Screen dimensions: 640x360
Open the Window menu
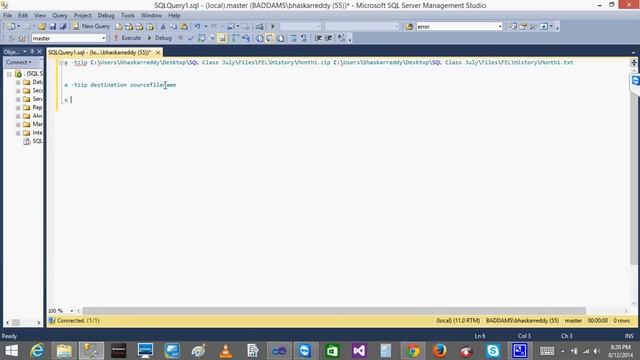click(x=151, y=15)
